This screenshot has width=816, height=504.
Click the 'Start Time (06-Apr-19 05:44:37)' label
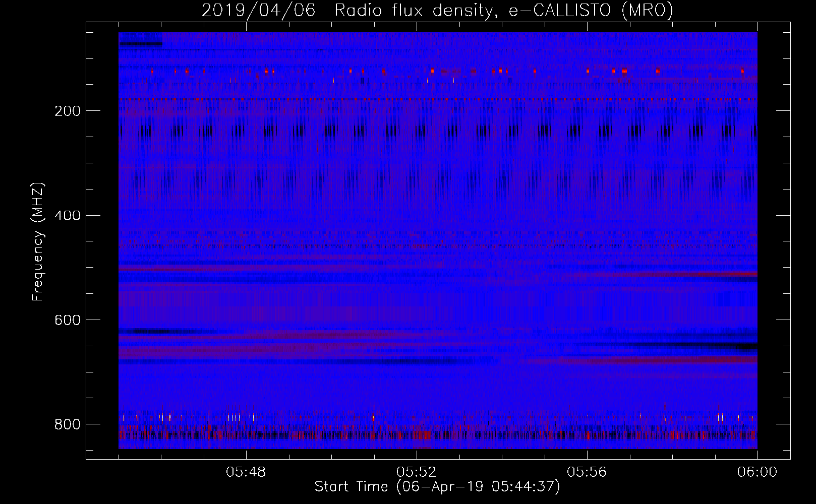(437, 487)
